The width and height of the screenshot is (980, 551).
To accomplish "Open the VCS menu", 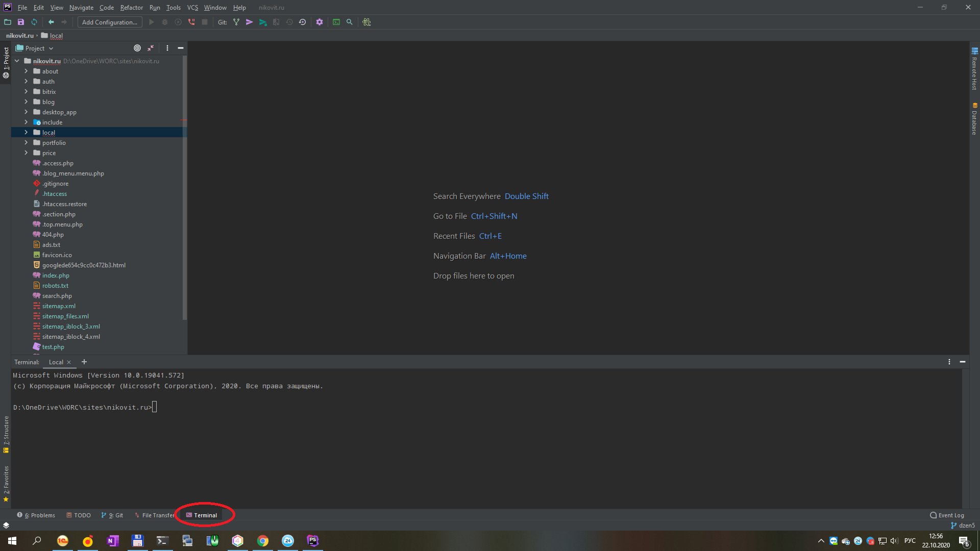I will click(192, 8).
